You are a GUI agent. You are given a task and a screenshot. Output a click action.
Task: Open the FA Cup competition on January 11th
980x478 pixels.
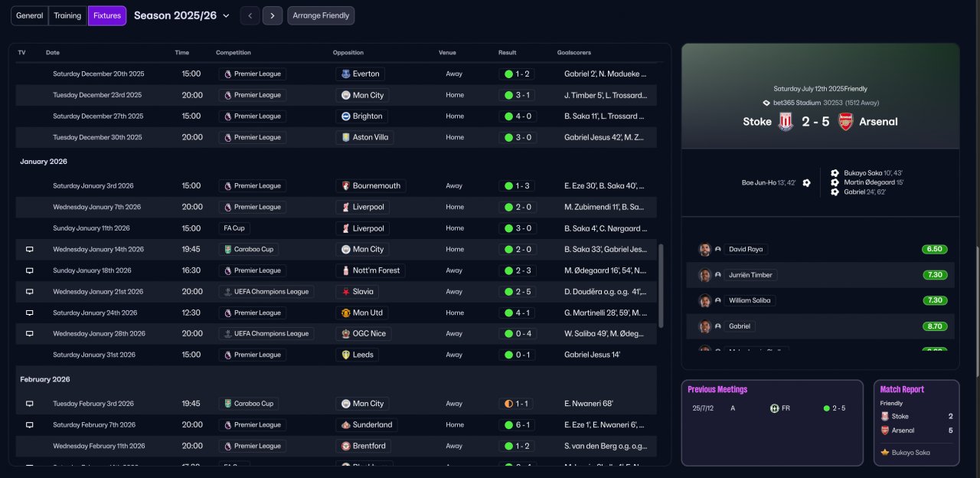pyautogui.click(x=234, y=228)
